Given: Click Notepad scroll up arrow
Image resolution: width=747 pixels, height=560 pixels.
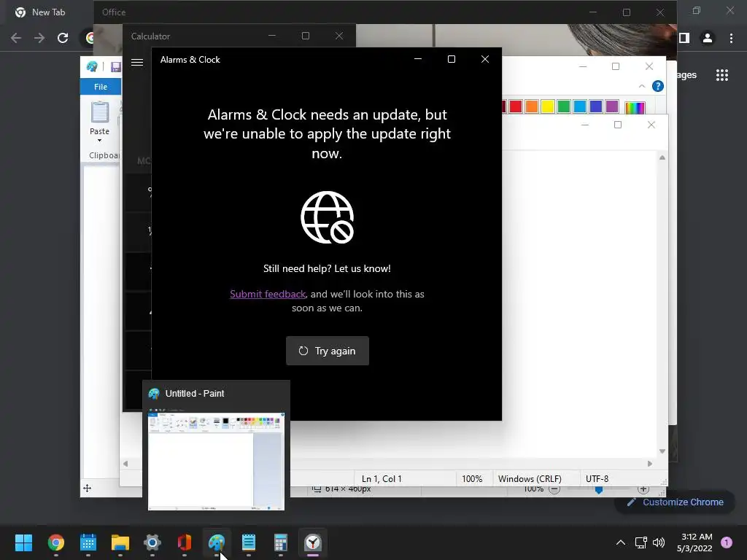Looking at the screenshot, I should (662, 157).
